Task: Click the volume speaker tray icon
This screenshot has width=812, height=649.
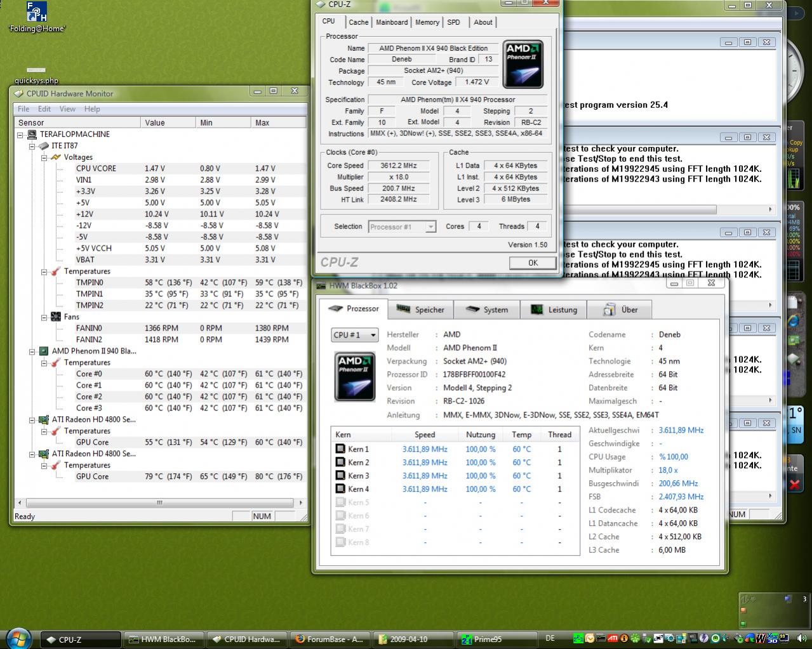Action: point(801,638)
